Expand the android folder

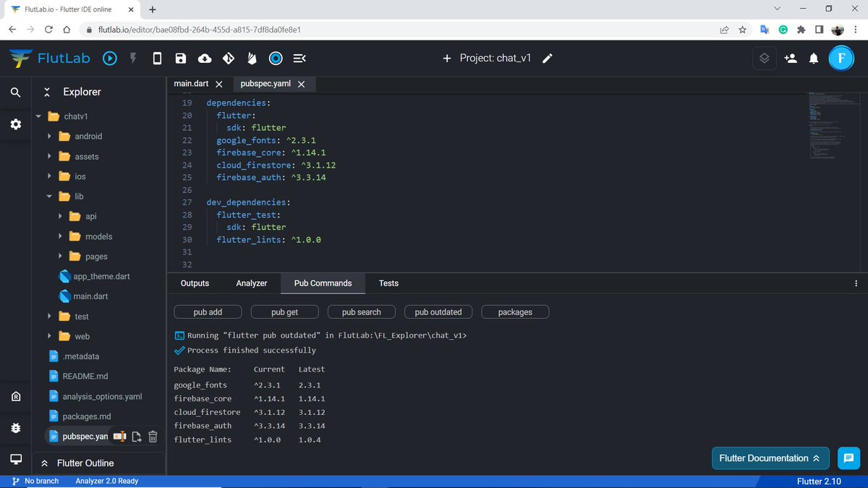48,136
